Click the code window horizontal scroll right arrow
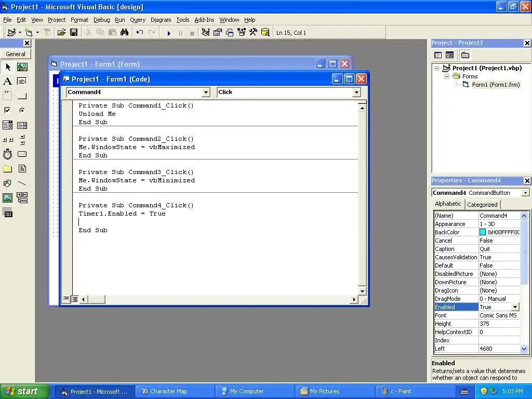Viewport: 532px width, 399px height. pyautogui.click(x=354, y=299)
